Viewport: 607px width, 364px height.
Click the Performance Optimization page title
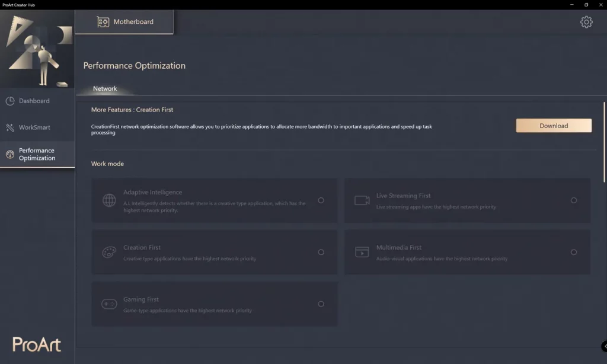pyautogui.click(x=135, y=65)
